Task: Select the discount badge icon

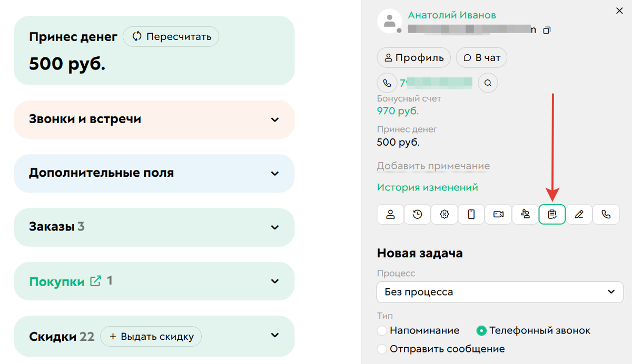Action: click(x=444, y=214)
